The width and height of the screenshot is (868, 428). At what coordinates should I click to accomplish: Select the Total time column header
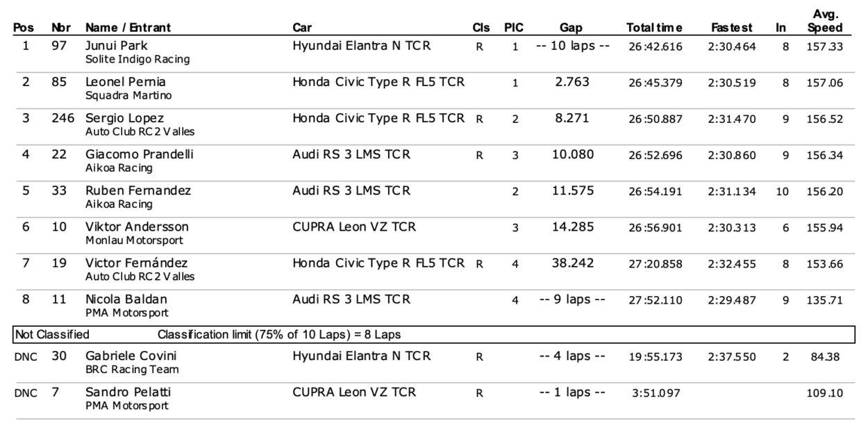(x=654, y=28)
